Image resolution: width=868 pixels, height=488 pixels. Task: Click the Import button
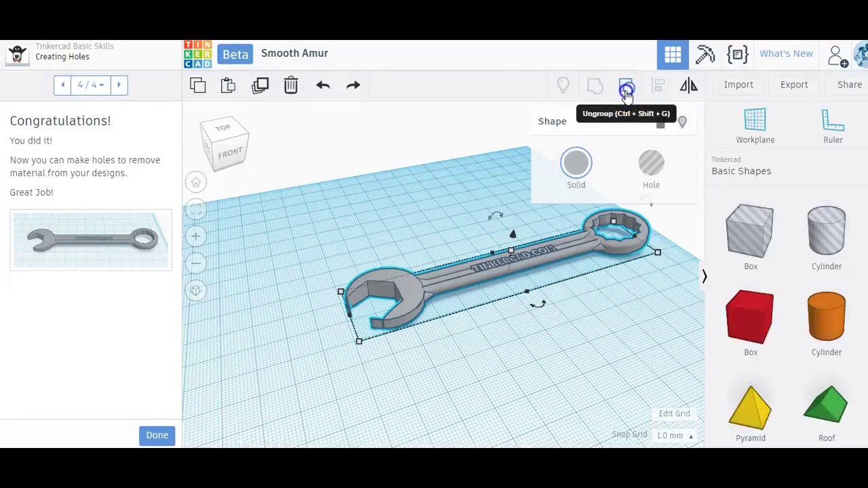coord(738,85)
